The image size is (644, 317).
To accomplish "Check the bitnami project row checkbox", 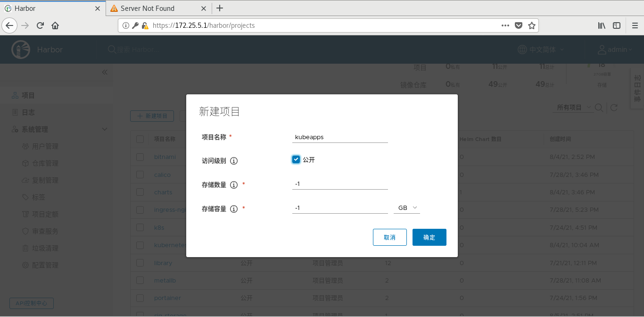I will coord(140,157).
